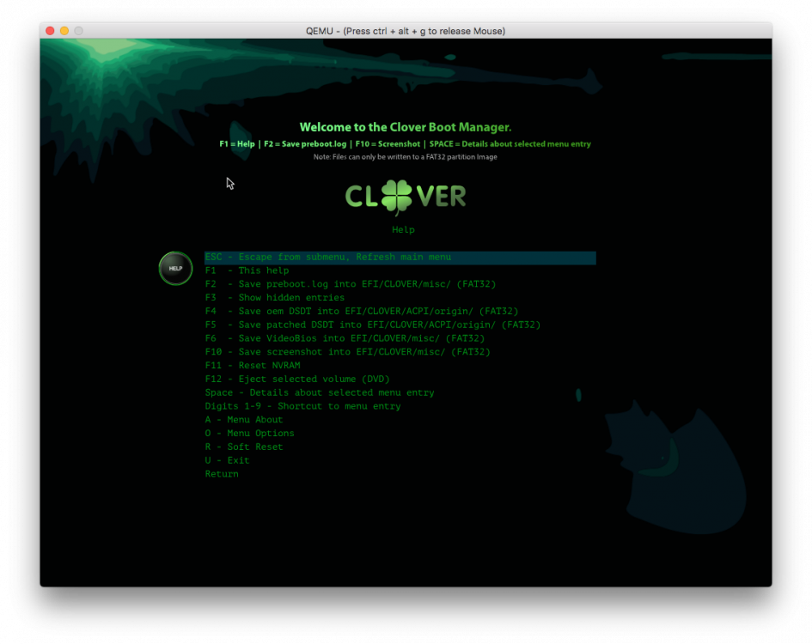Close the QEMU window with the red button

[50, 31]
